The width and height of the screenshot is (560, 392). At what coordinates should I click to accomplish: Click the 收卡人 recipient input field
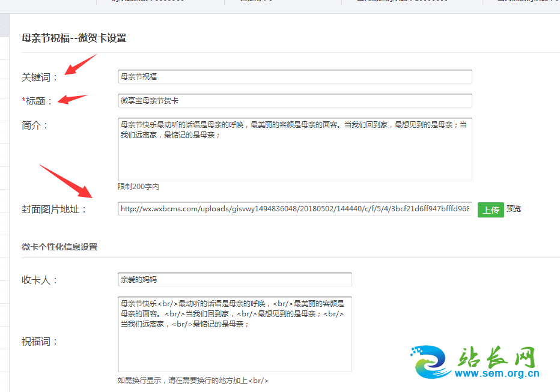[234, 280]
